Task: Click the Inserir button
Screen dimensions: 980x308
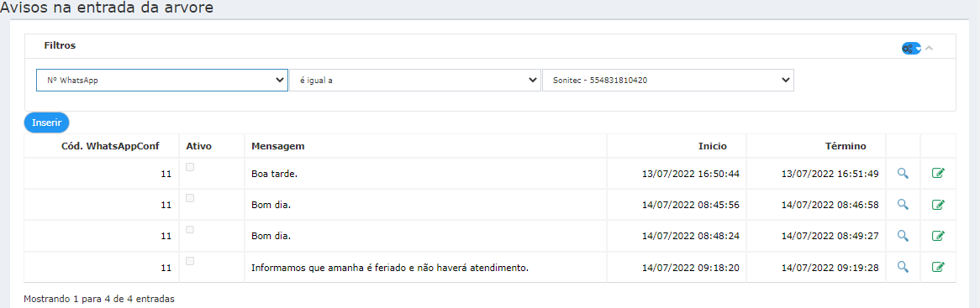Action: [x=46, y=123]
